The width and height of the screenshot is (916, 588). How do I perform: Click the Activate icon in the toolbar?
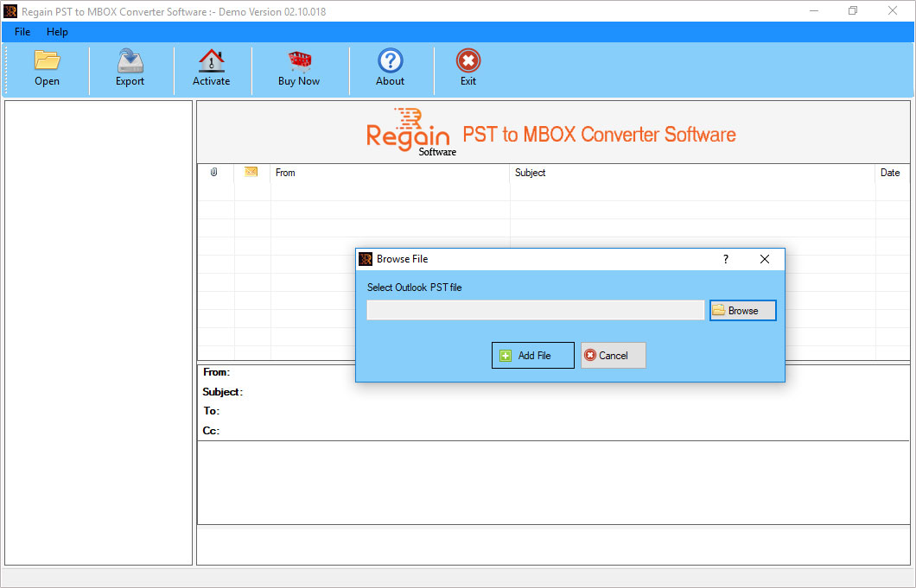pos(212,67)
